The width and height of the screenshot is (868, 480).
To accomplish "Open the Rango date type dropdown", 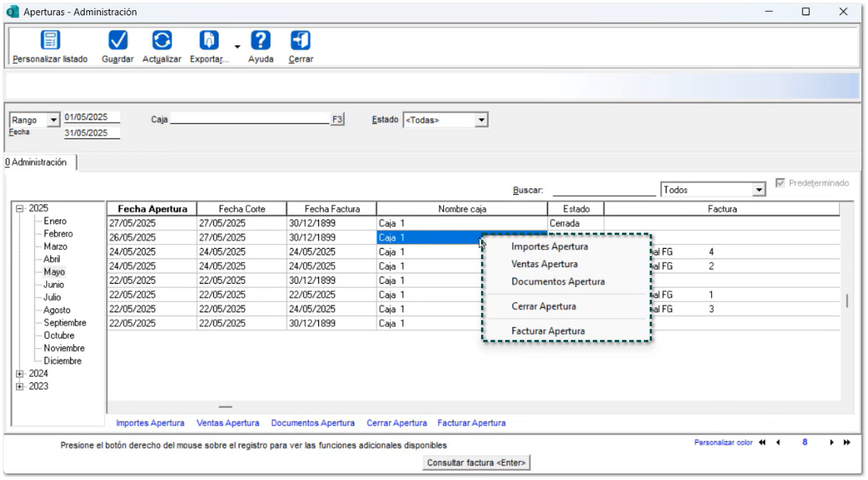I will point(53,120).
